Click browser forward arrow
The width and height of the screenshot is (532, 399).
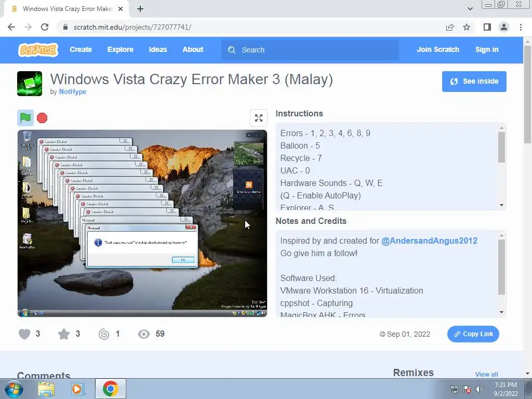coord(28,27)
